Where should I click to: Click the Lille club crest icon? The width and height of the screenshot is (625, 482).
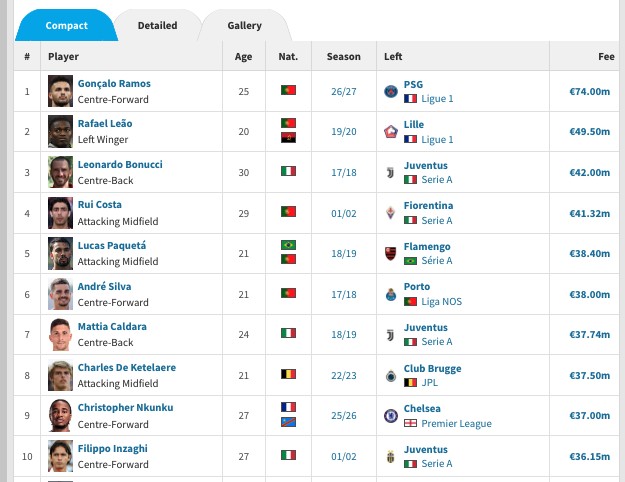pyautogui.click(x=391, y=132)
